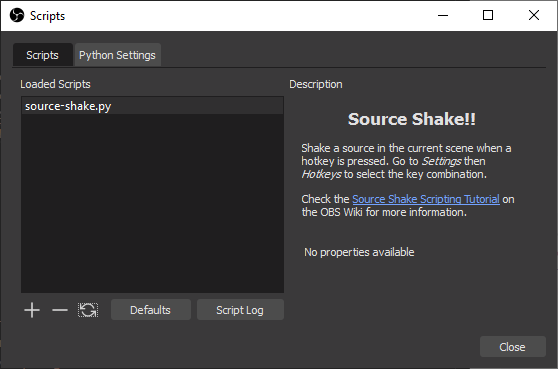Close the window using the title bar X

click(x=534, y=15)
